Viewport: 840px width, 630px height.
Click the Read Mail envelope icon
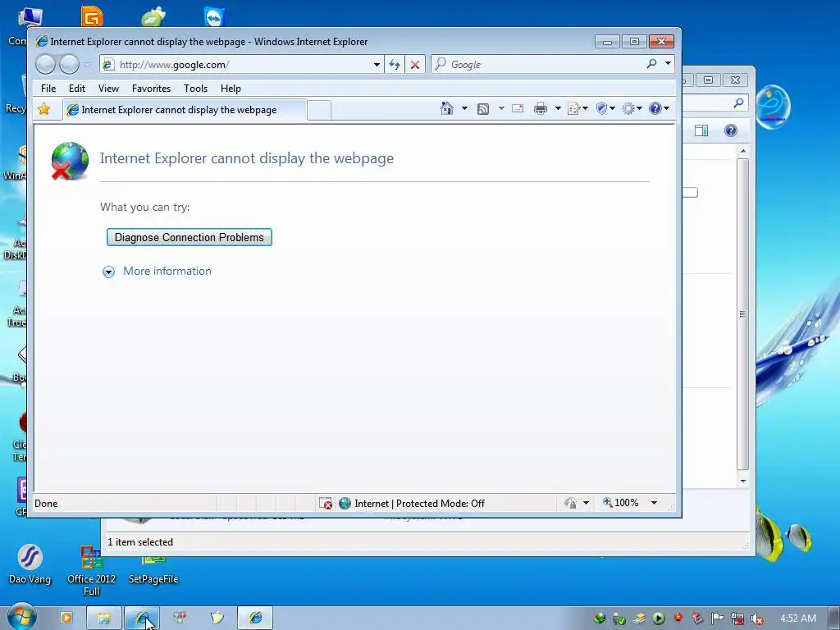[518, 109]
